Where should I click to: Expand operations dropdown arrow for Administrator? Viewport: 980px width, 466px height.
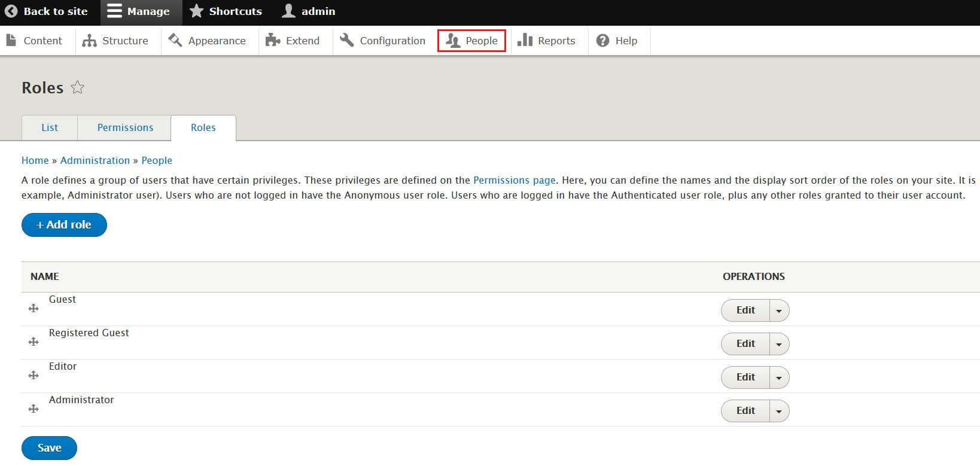click(778, 411)
